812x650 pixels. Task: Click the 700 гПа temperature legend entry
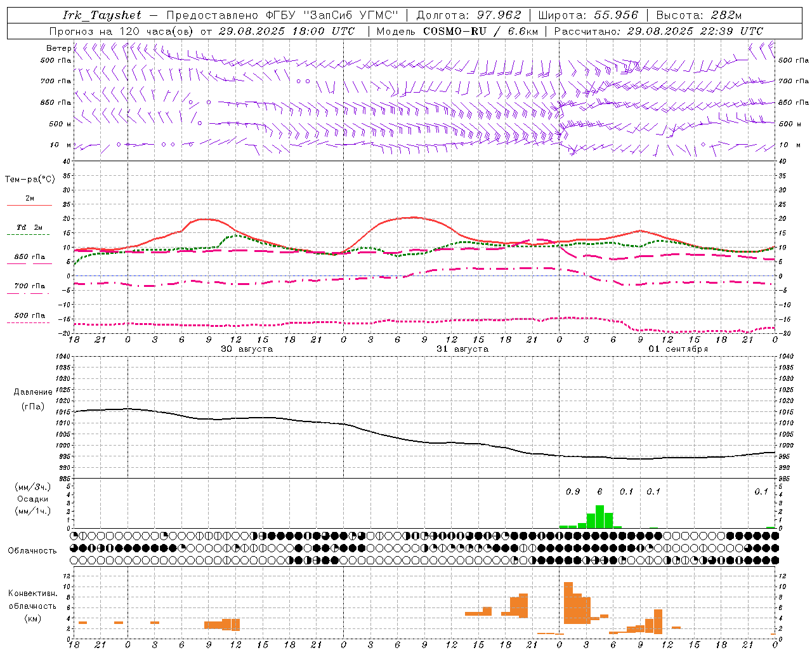(29, 286)
